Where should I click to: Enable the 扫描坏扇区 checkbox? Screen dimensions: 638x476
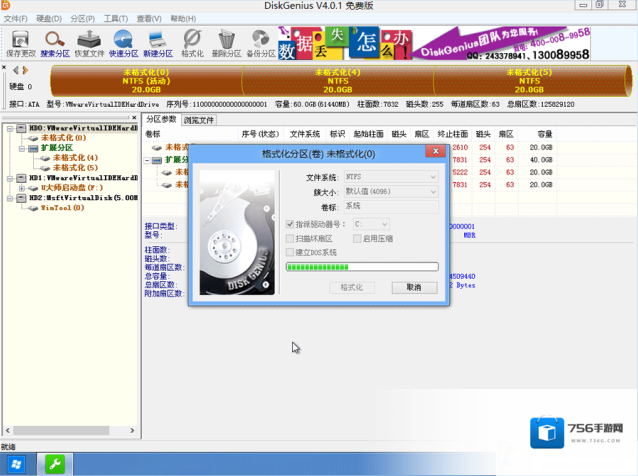(x=291, y=239)
